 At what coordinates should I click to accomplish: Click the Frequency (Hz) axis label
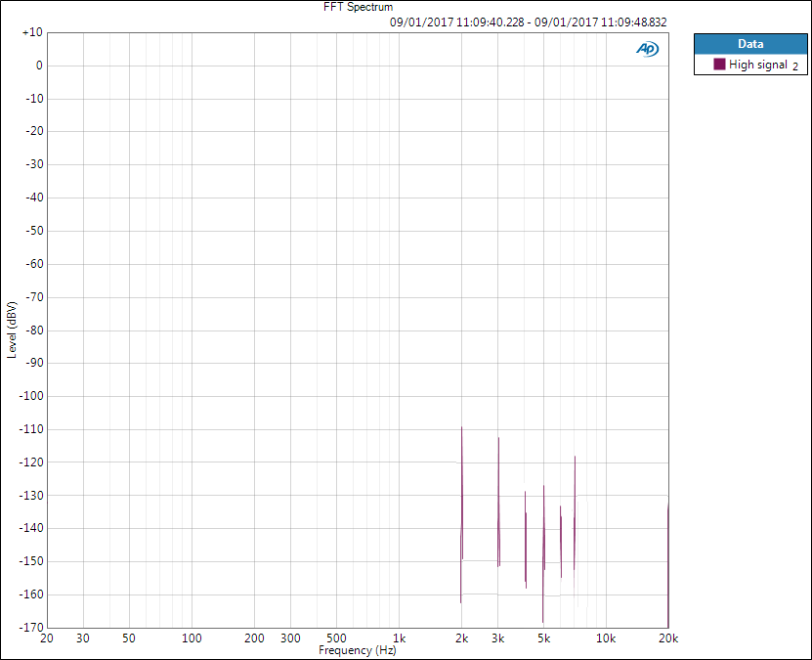pyautogui.click(x=358, y=650)
